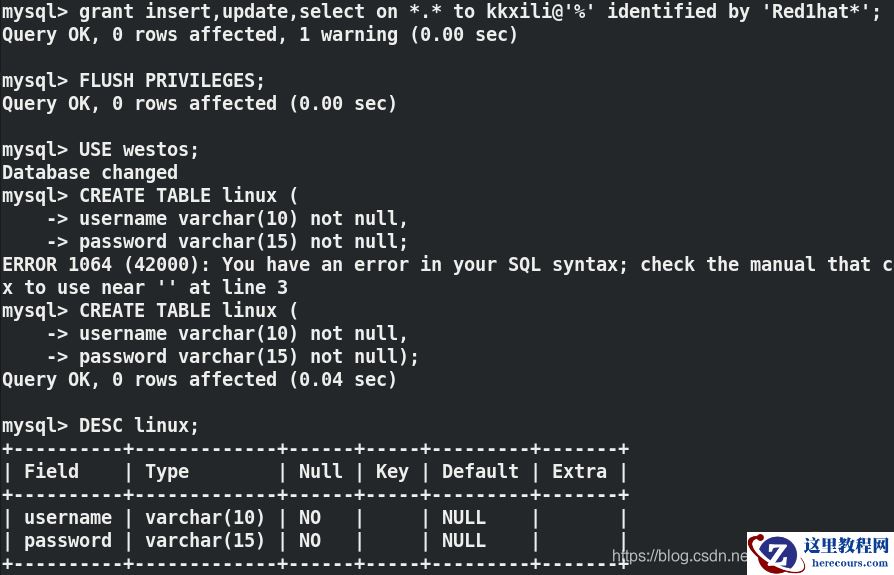
Task: Click the USE westos command line
Action: [100, 149]
